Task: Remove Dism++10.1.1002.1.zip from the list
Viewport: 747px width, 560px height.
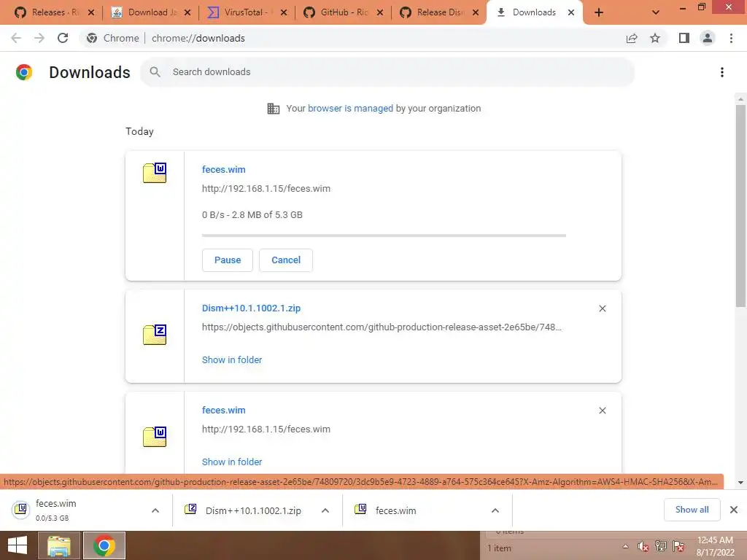Action: pyautogui.click(x=602, y=308)
